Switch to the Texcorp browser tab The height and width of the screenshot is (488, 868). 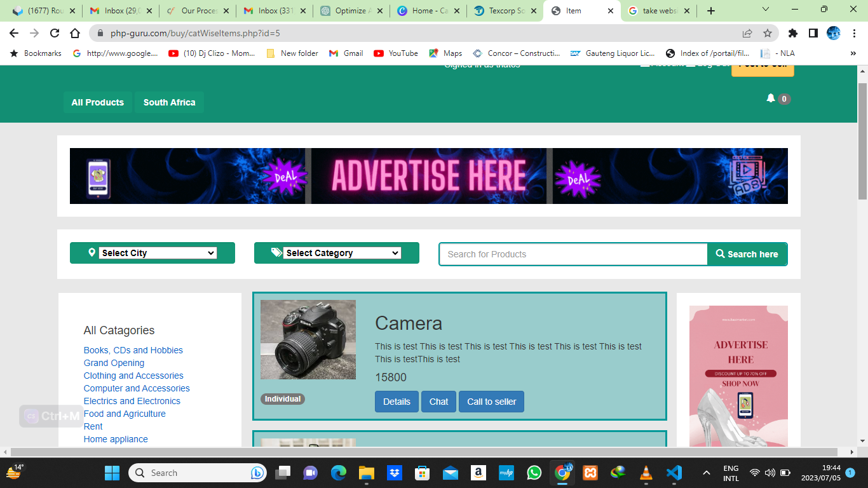[505, 11]
